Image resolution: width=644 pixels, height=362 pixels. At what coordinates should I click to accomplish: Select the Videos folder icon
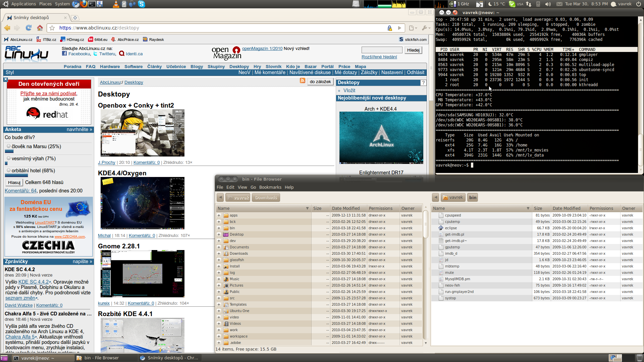226,324
